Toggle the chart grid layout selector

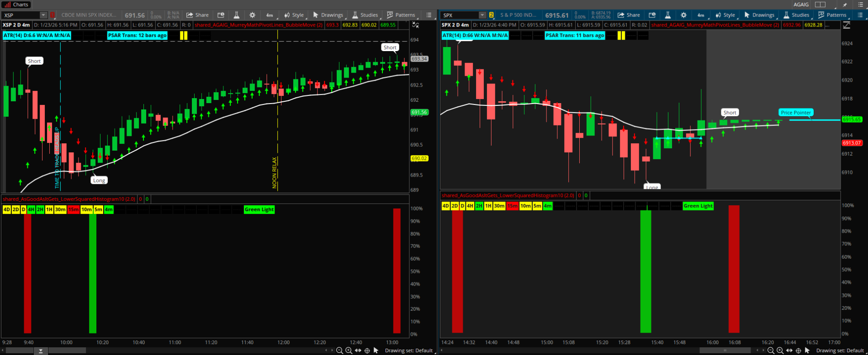[x=820, y=5]
